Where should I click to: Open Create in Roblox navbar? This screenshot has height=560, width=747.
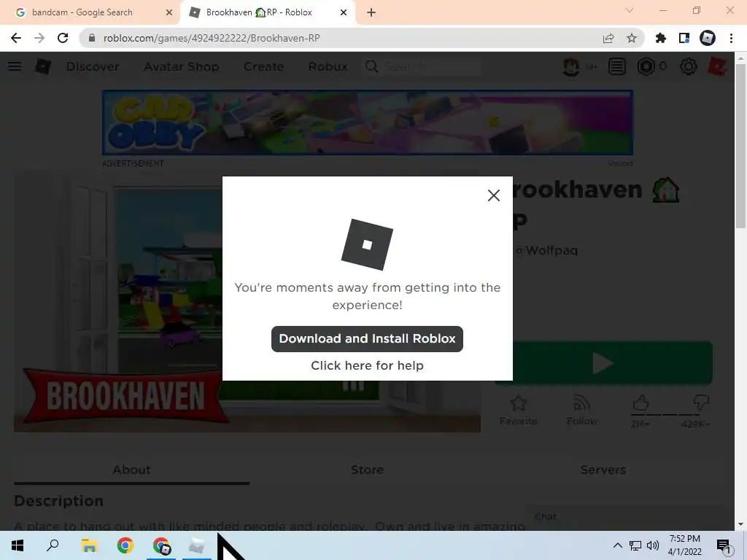click(x=263, y=66)
